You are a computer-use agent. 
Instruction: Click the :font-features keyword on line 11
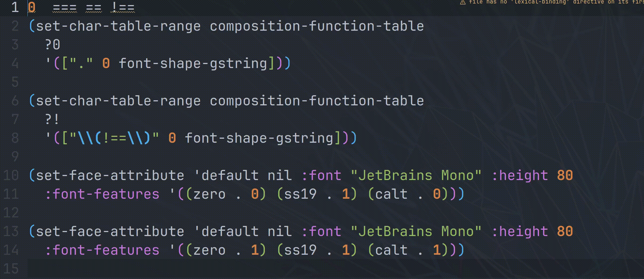[x=102, y=194]
